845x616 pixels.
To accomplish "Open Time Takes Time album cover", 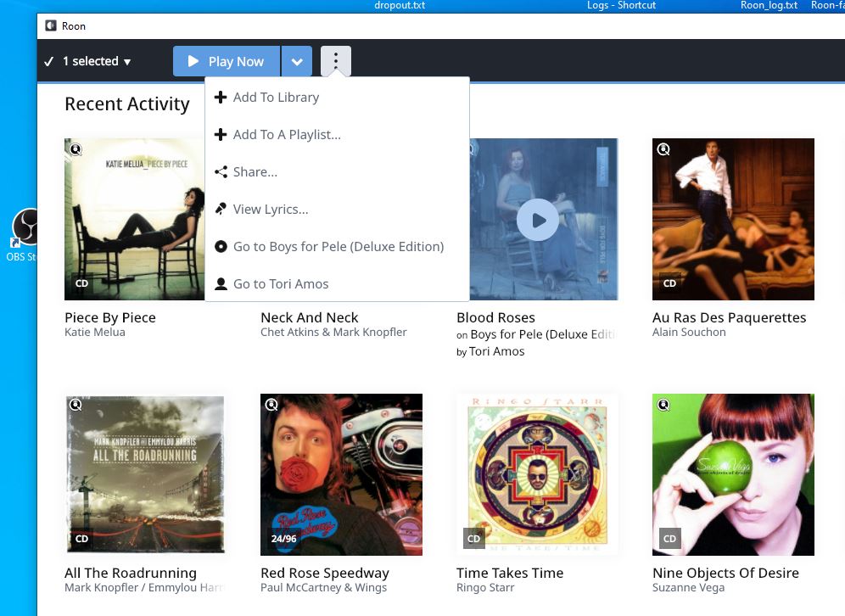I will point(537,474).
